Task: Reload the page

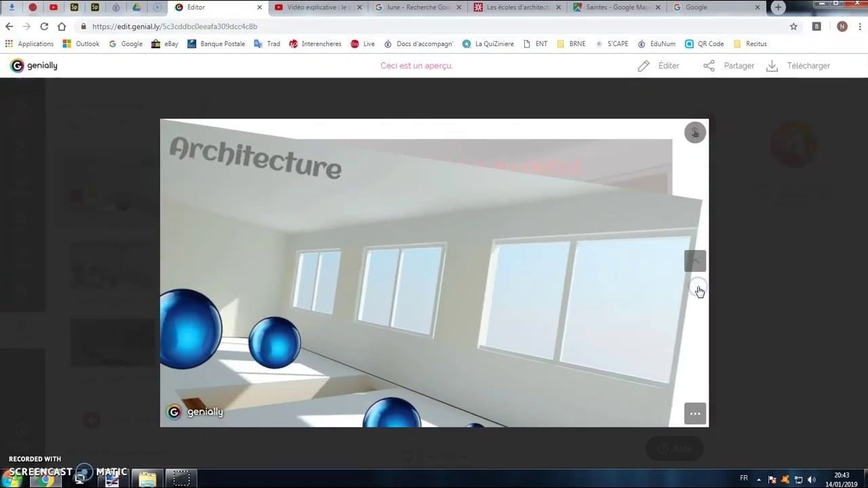Action: pyautogui.click(x=44, y=26)
